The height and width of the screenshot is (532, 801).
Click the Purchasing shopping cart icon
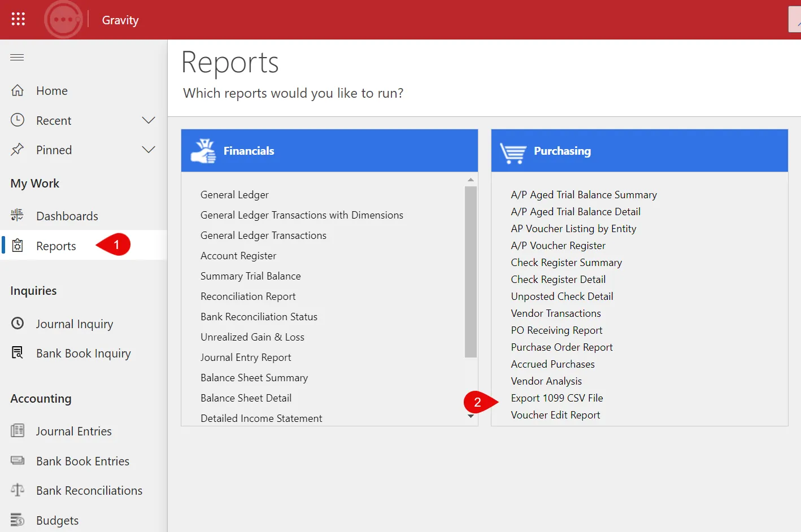[x=513, y=152]
